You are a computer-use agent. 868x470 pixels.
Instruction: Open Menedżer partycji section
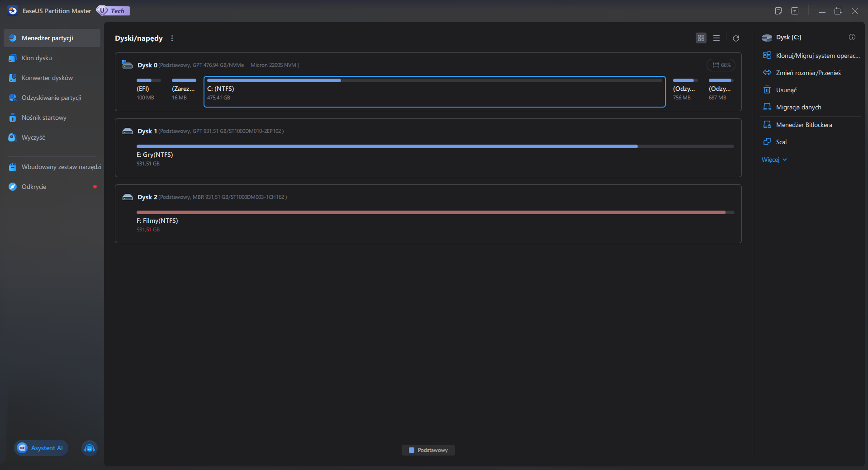(x=52, y=38)
